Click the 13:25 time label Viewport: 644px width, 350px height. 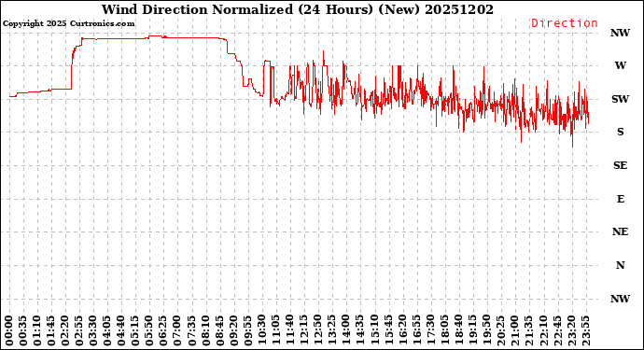332,330
